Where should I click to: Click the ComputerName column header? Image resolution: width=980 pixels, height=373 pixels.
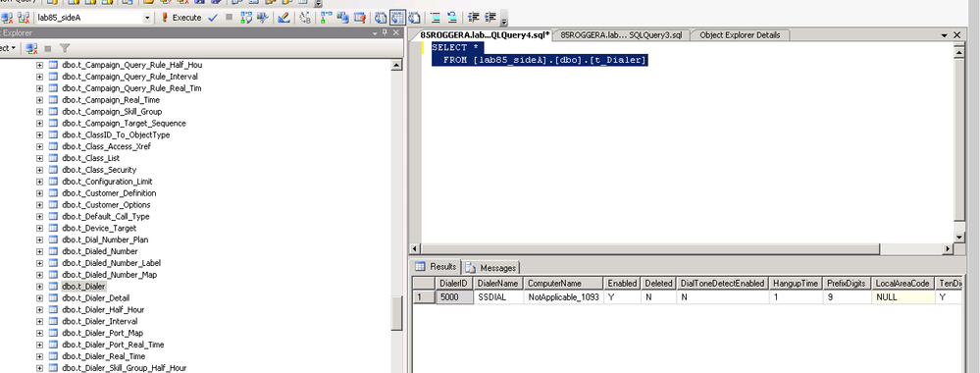click(563, 284)
